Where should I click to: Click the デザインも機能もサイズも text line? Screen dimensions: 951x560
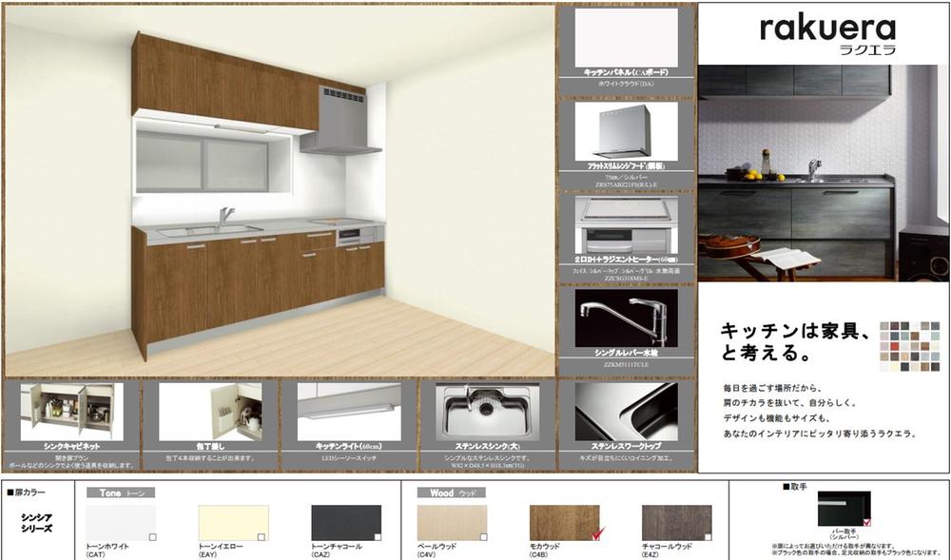pyautogui.click(x=776, y=418)
